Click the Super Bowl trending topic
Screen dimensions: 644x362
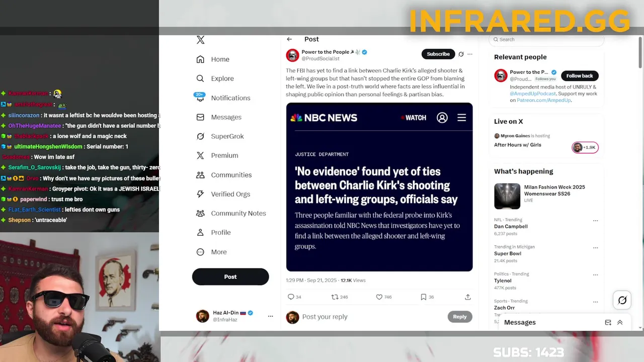point(508,254)
